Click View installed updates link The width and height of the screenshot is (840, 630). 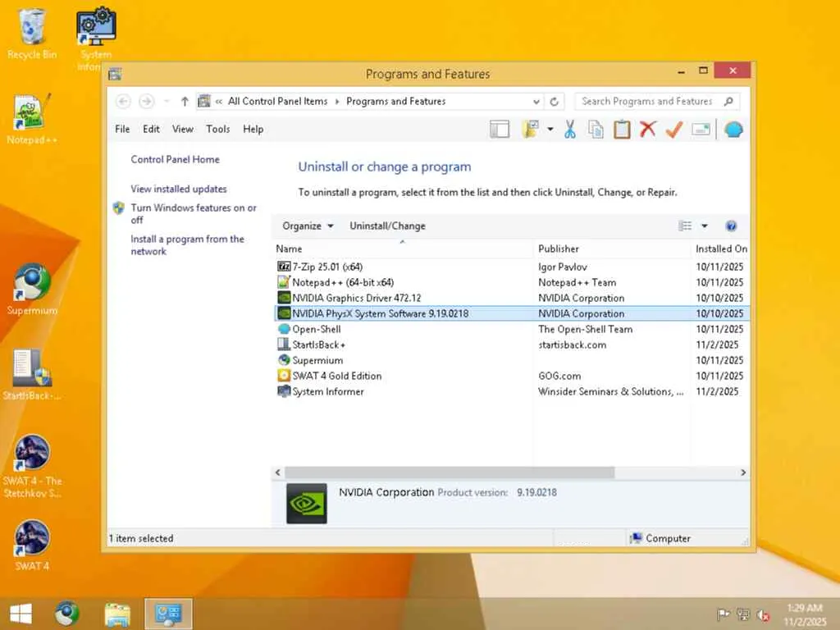(x=178, y=189)
